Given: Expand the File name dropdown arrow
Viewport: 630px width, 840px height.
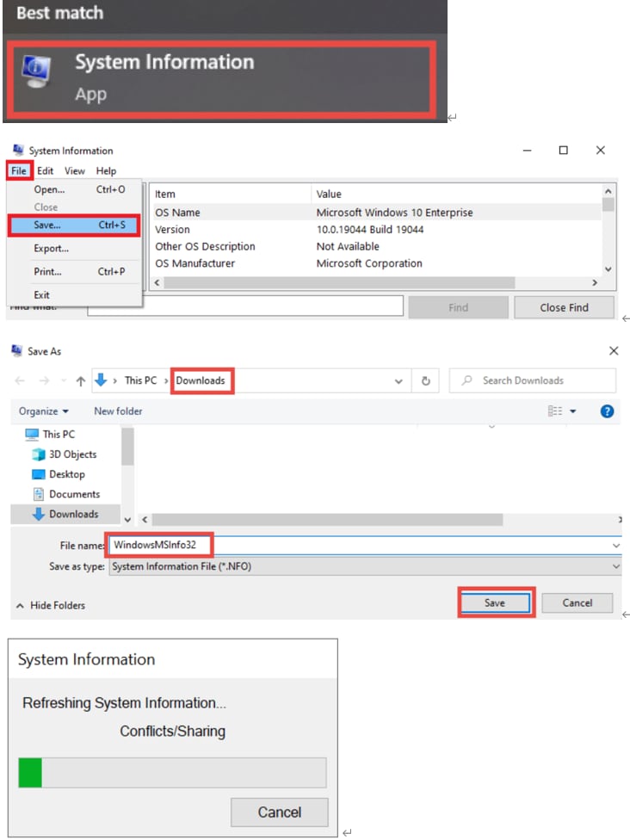Looking at the screenshot, I should pyautogui.click(x=615, y=546).
